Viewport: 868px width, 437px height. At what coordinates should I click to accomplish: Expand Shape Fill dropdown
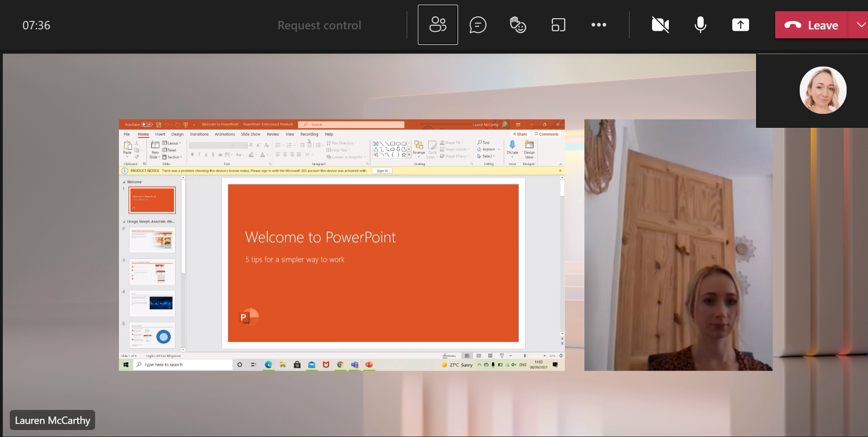pyautogui.click(x=451, y=143)
